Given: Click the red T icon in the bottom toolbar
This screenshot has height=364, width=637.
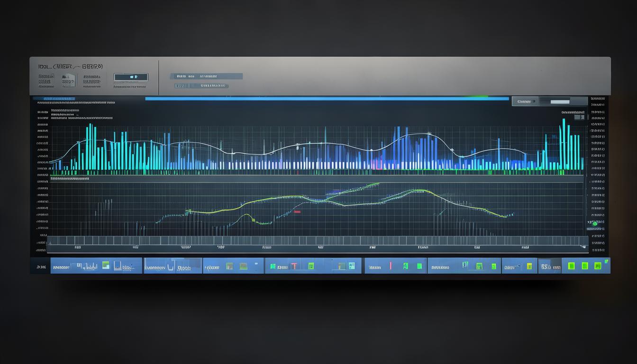Looking at the screenshot, I should point(294,266).
